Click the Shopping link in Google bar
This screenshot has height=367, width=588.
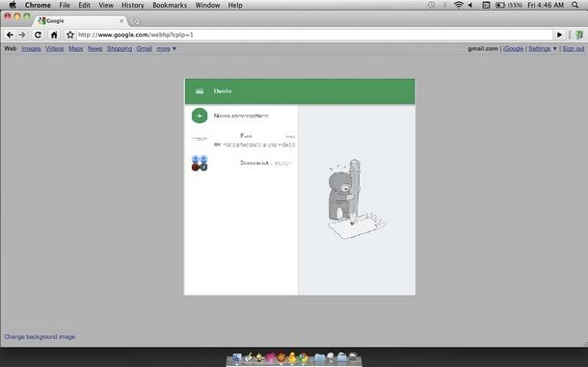coord(120,49)
